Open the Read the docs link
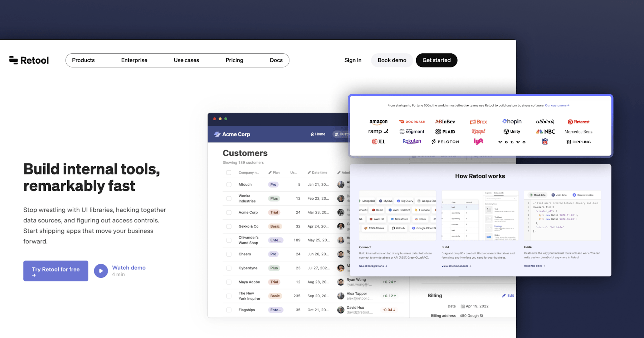644x338 pixels. coord(534,266)
